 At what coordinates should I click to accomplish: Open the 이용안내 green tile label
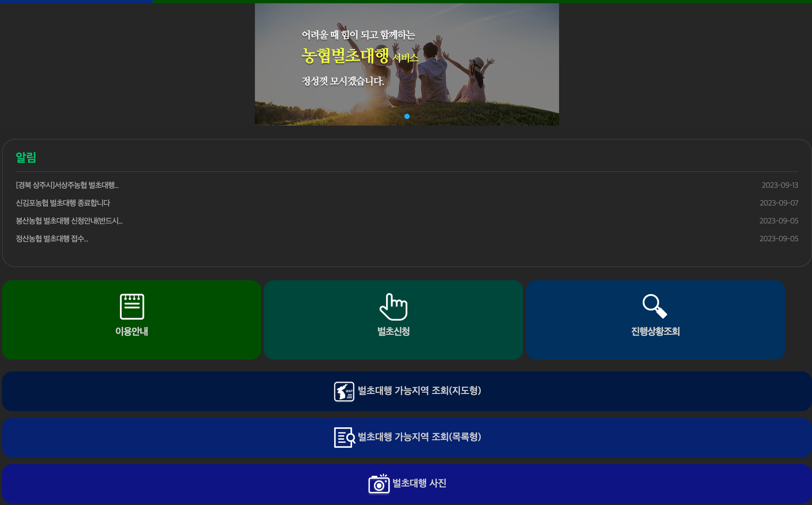(132, 331)
